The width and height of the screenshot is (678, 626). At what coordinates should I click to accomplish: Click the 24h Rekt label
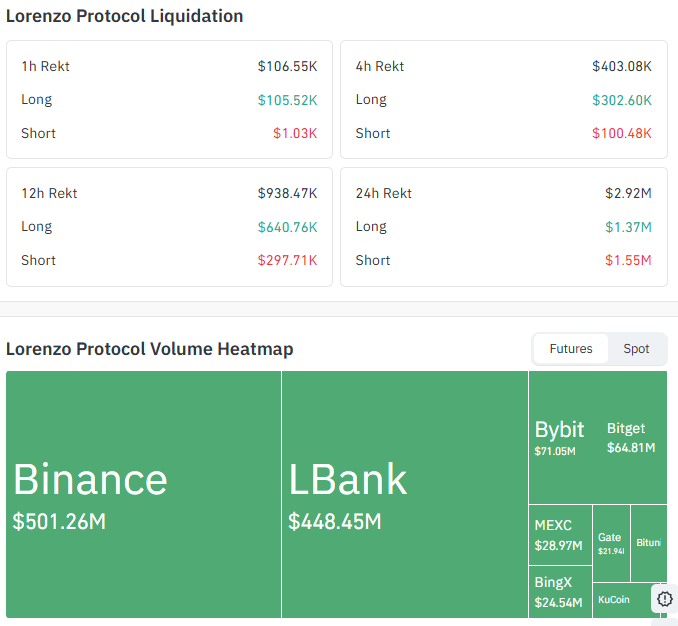tap(384, 193)
